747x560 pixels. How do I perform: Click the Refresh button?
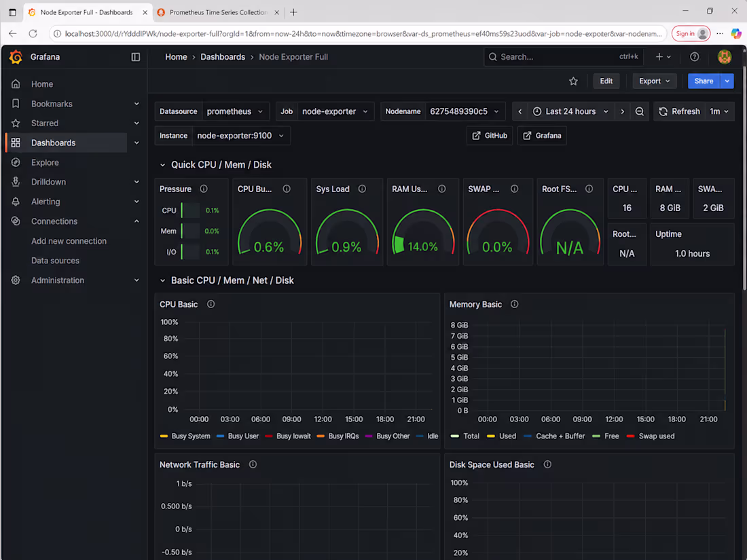tap(679, 111)
